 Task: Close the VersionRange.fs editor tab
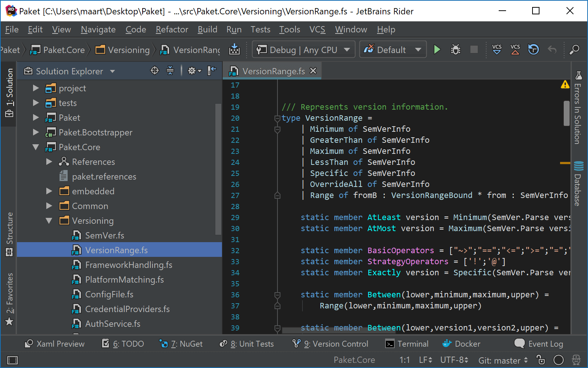point(313,71)
